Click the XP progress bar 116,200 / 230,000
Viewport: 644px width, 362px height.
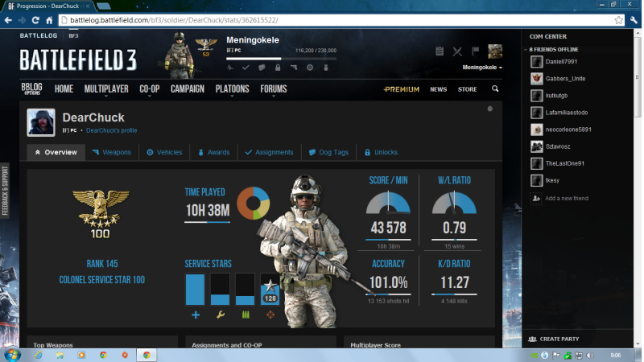(281, 59)
